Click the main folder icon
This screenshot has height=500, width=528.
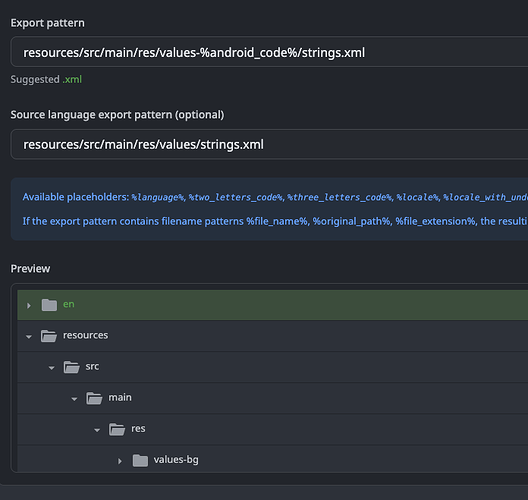[94, 398]
